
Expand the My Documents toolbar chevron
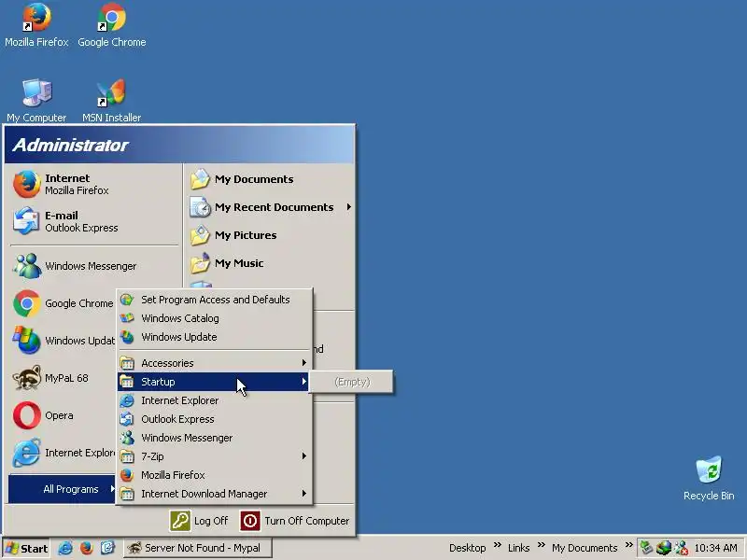[628, 545]
